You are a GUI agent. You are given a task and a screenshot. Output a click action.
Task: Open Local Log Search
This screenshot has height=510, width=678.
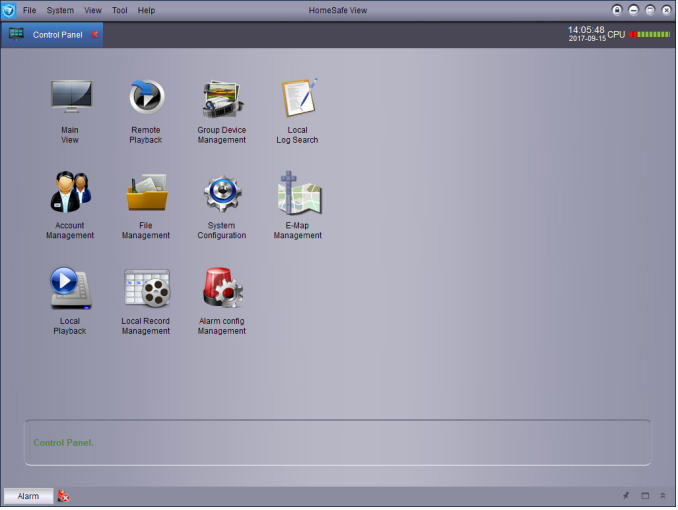click(x=297, y=98)
